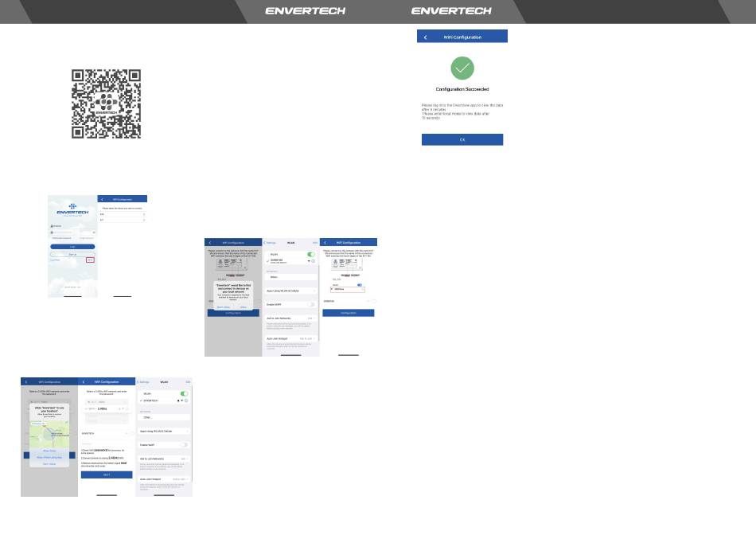The image size is (756, 535).
Task: Tap 'Don't Allow' in local network dialog
Action: pyautogui.click(x=224, y=307)
